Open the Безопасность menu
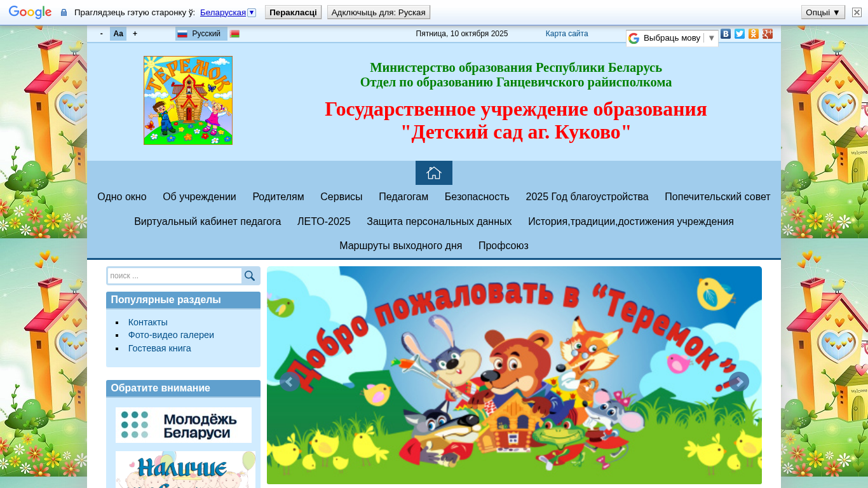The width and height of the screenshot is (868, 488). 477,197
